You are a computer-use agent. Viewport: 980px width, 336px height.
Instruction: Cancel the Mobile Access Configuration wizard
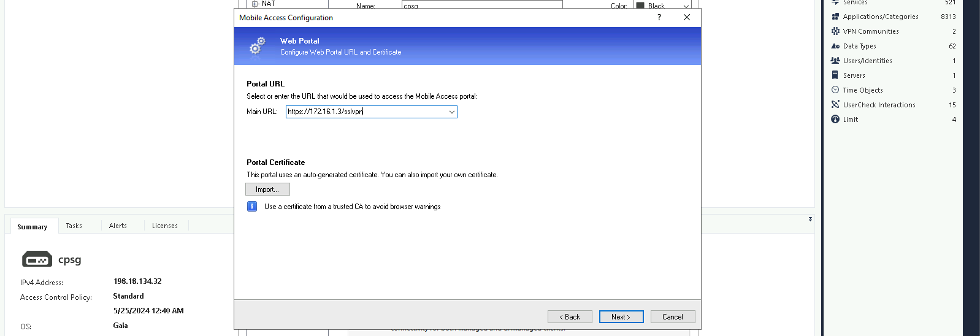[x=672, y=317]
